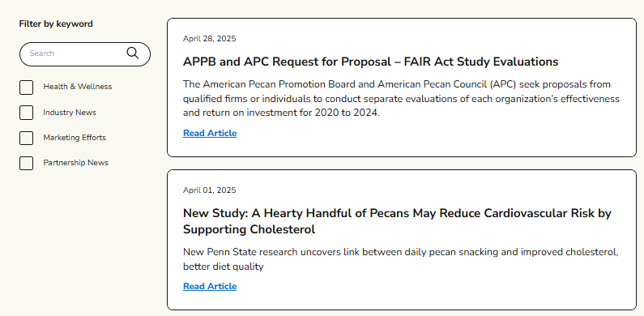Viewport: 644px width, 316px height.
Task: Click the Marketing Efforts label text
Action: click(75, 138)
